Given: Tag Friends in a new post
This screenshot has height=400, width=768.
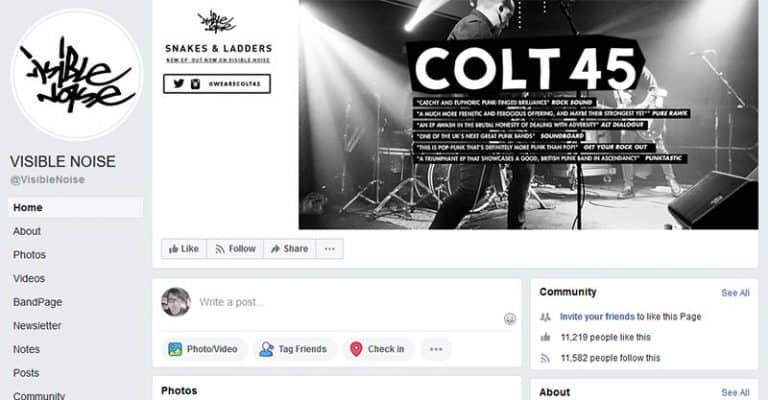Looking at the screenshot, I should (293, 349).
